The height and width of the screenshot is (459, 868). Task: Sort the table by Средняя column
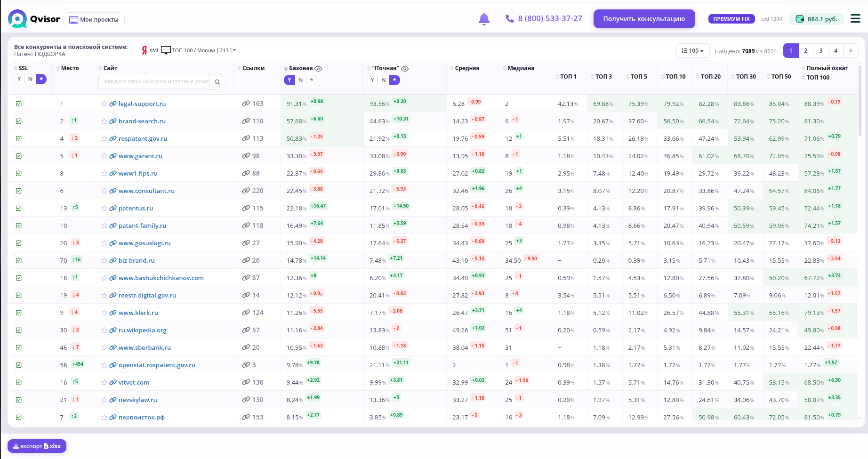pos(465,68)
